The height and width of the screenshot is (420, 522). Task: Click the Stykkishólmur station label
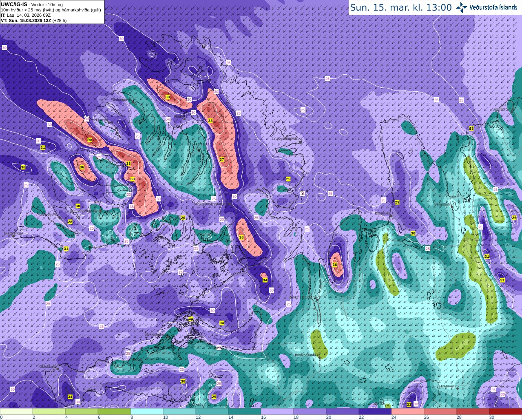(155, 334)
